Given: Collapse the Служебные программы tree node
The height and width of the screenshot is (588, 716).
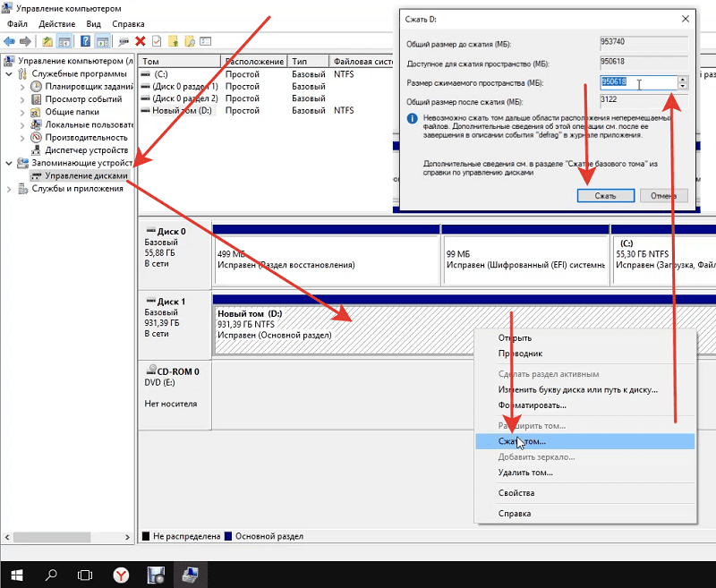Looking at the screenshot, I should (x=9, y=73).
